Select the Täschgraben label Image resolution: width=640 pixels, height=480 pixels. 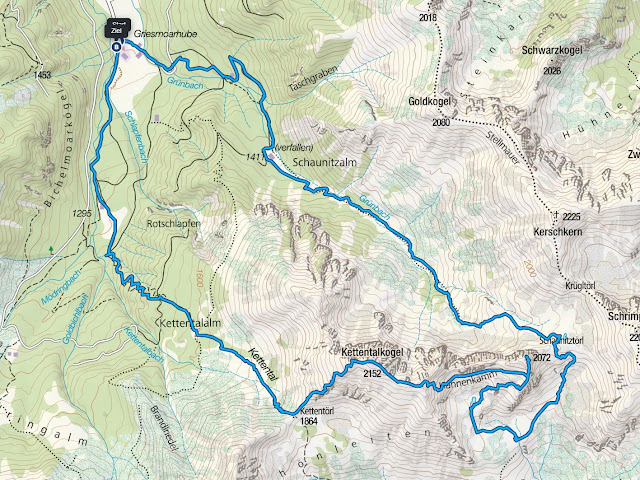tap(313, 78)
